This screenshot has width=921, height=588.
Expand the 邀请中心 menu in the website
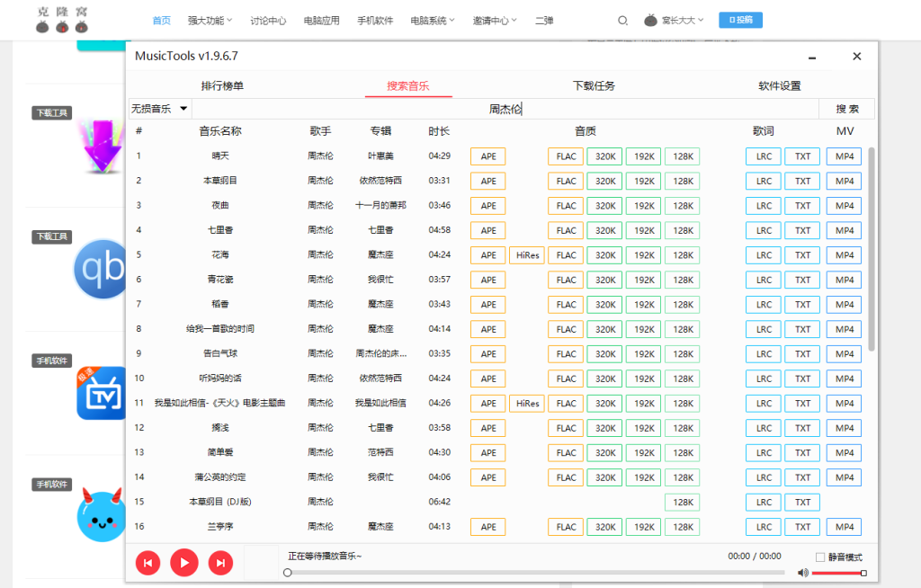495,21
